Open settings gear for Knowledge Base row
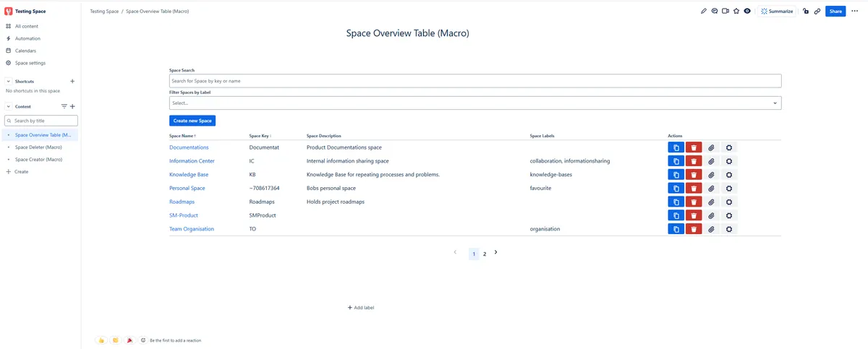This screenshot has width=868, height=349. tap(729, 175)
